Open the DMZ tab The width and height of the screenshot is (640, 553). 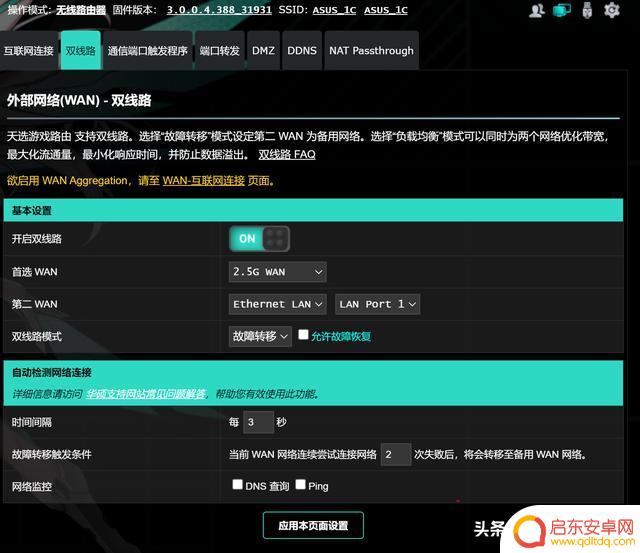point(263,51)
